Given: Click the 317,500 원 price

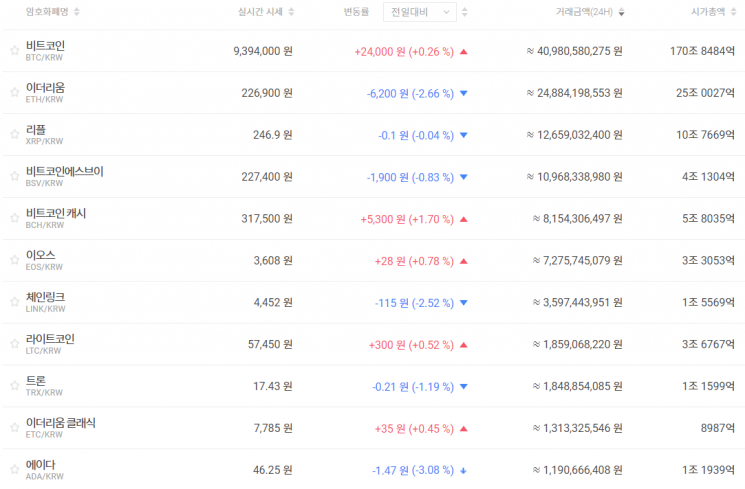Looking at the screenshot, I should (267, 219).
